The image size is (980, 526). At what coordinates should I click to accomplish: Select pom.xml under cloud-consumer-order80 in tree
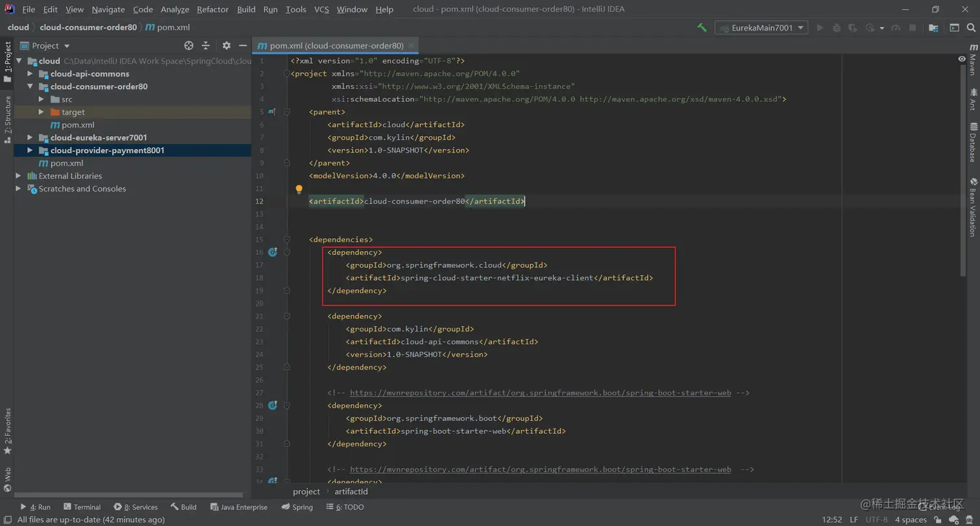pyautogui.click(x=73, y=125)
